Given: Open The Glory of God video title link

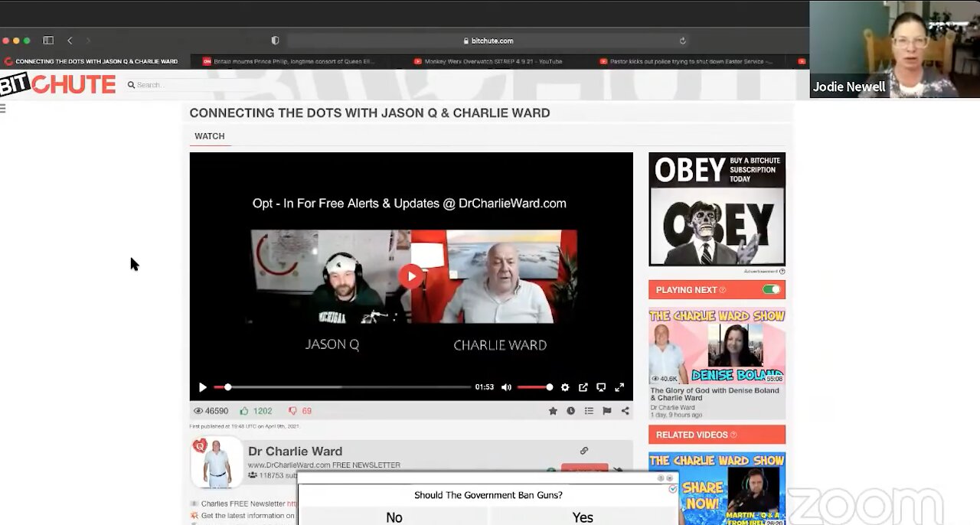Looking at the screenshot, I should coord(714,394).
